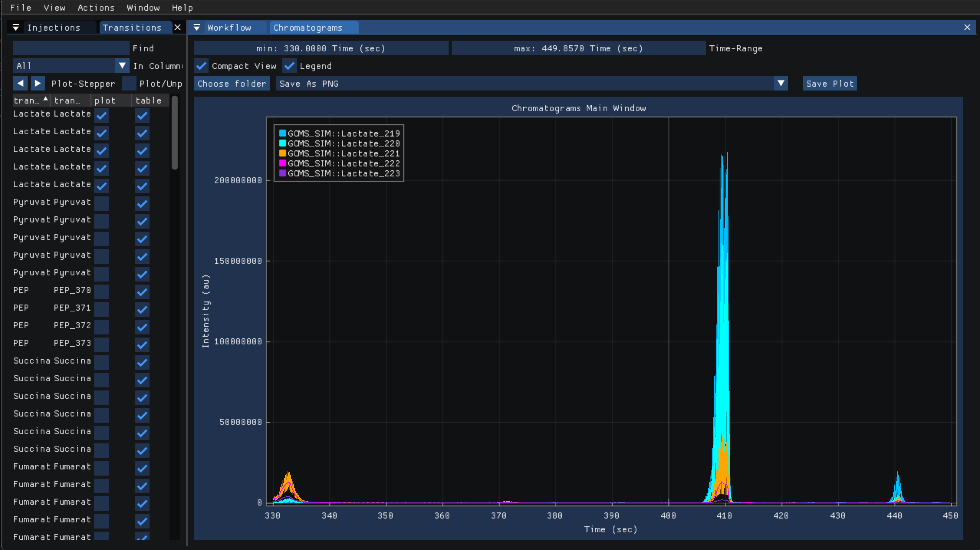Open the Help menu
980x550 pixels.
(x=182, y=7)
